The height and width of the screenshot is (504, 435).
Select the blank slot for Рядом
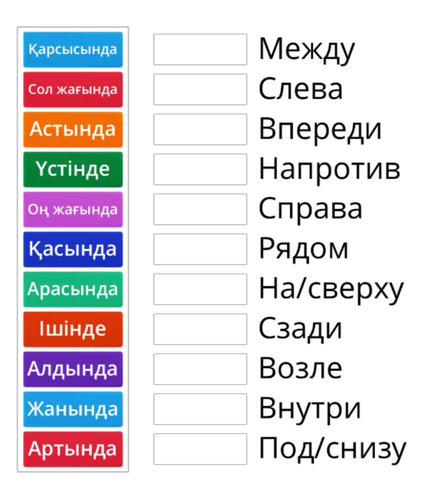200,250
